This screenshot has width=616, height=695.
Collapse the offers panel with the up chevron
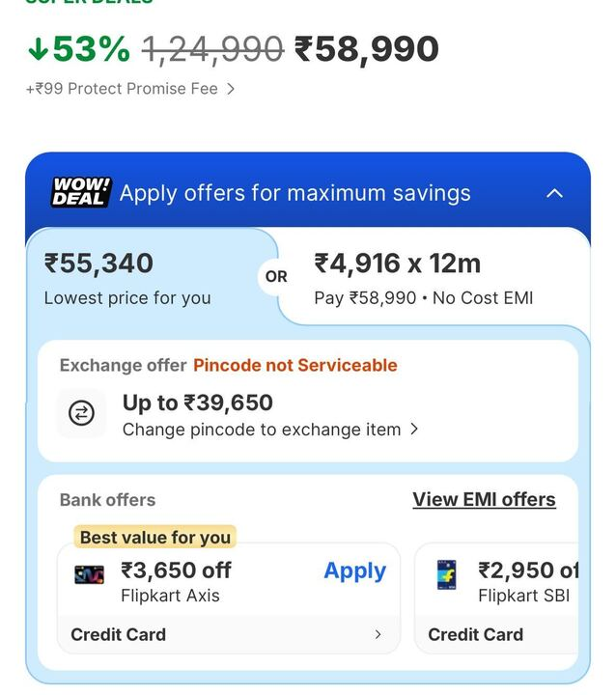click(554, 193)
